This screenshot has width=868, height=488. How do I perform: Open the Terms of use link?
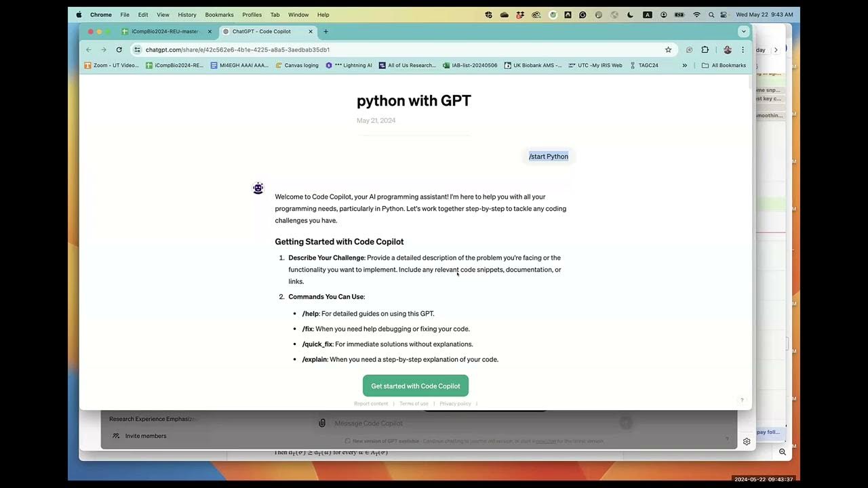click(x=414, y=404)
